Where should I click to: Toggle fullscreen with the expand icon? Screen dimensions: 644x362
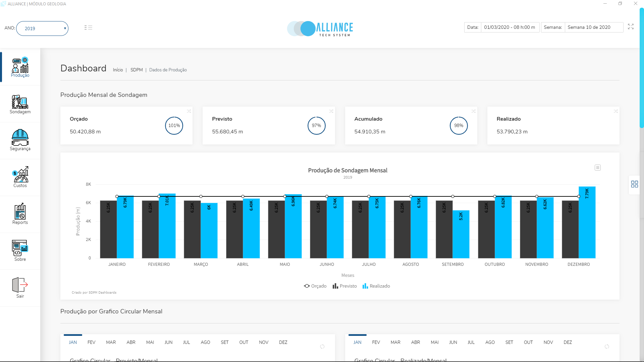631,27
